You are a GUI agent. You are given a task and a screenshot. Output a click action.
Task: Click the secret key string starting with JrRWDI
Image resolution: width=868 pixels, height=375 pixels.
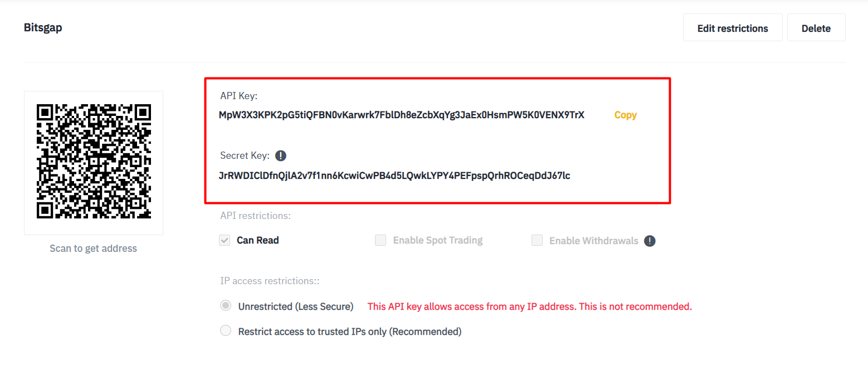(x=394, y=176)
